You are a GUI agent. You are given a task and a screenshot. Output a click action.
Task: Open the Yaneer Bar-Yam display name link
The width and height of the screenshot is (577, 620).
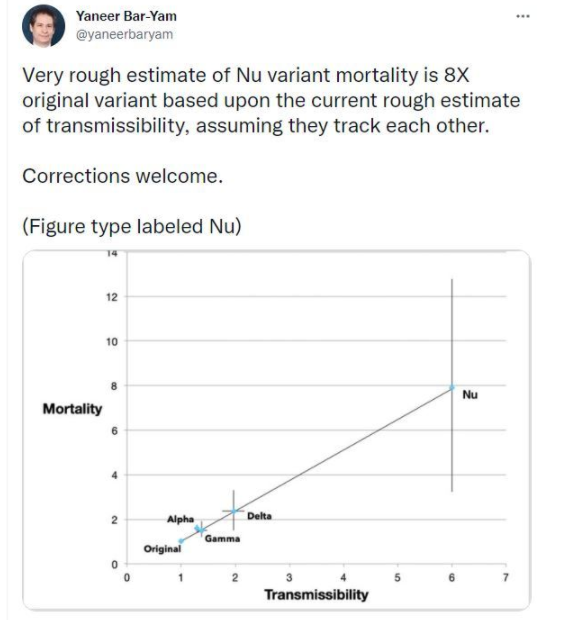[x=126, y=16]
